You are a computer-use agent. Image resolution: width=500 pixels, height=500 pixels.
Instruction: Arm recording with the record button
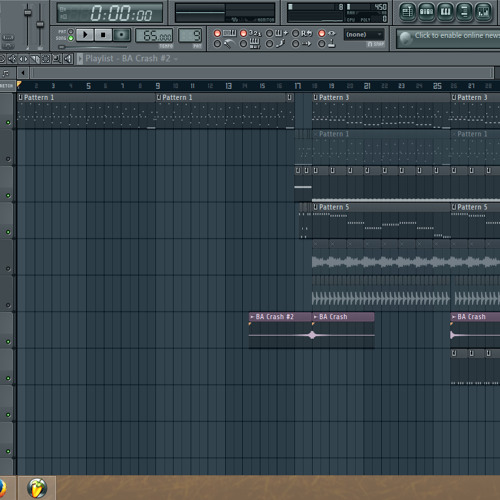tap(121, 35)
